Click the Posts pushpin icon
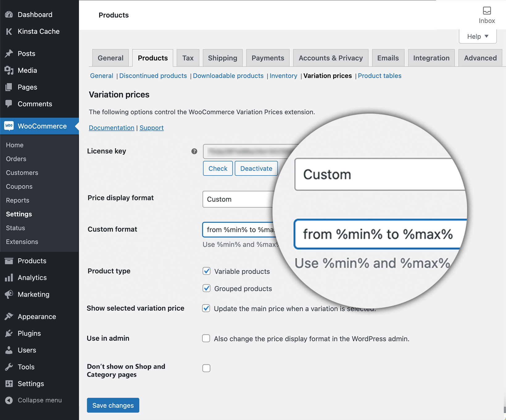 pos(9,54)
